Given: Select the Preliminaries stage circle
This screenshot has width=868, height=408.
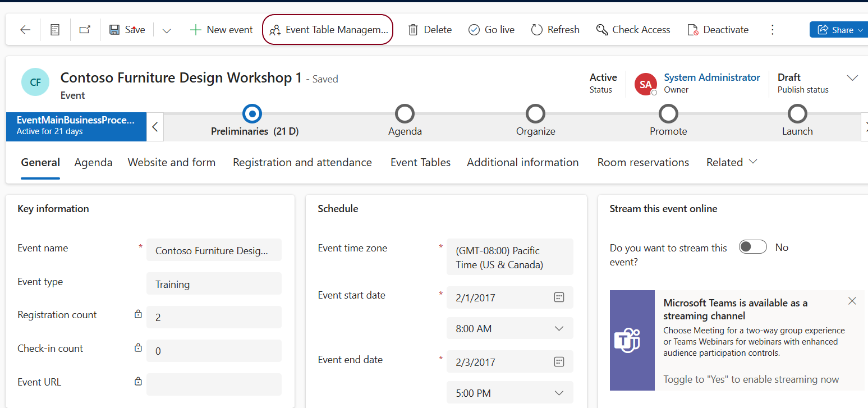Looking at the screenshot, I should [x=252, y=114].
